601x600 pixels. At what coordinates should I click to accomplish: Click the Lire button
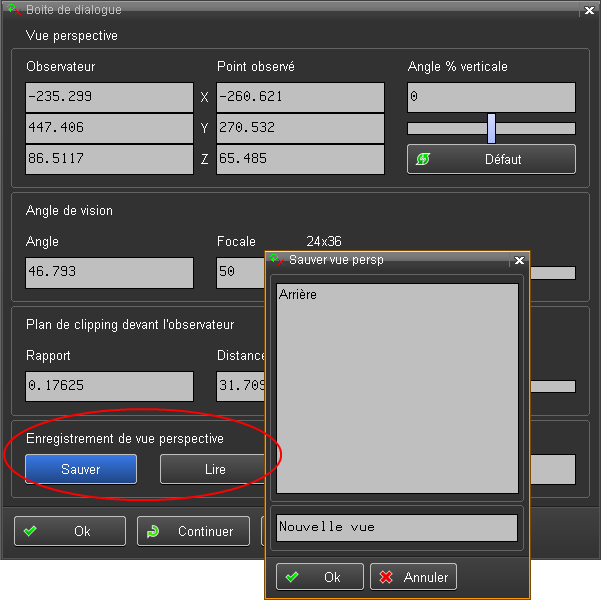[x=214, y=469]
